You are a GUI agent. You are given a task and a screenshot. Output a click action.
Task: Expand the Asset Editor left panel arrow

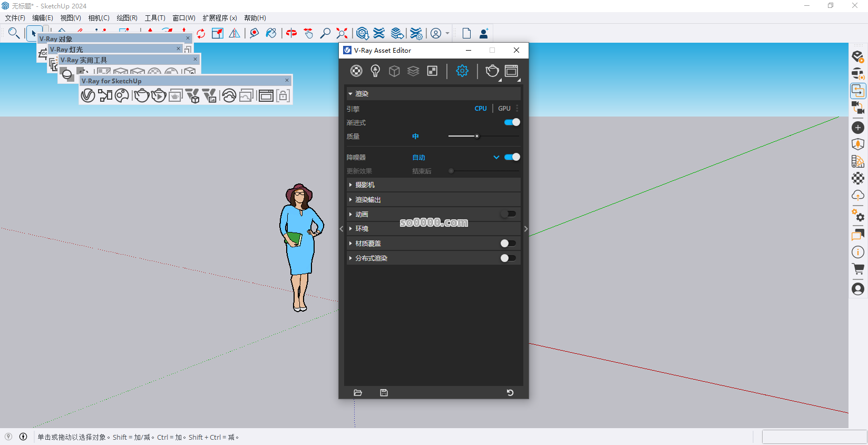pos(342,229)
